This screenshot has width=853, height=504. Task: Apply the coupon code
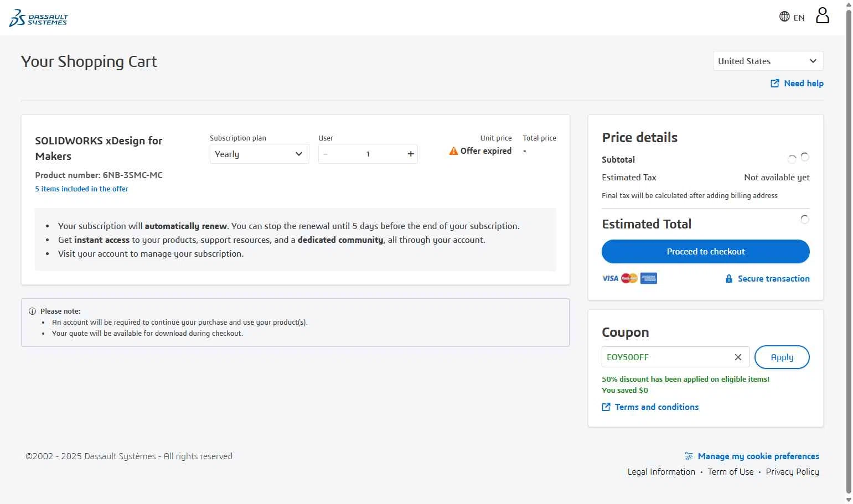tap(782, 357)
